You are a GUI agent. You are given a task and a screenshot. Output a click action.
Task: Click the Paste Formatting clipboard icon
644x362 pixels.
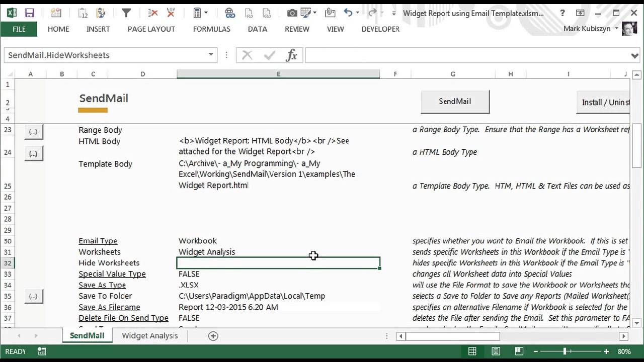(101, 14)
